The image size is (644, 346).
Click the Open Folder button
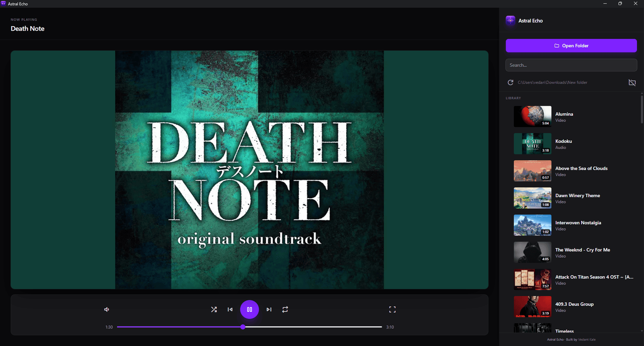pyautogui.click(x=571, y=46)
